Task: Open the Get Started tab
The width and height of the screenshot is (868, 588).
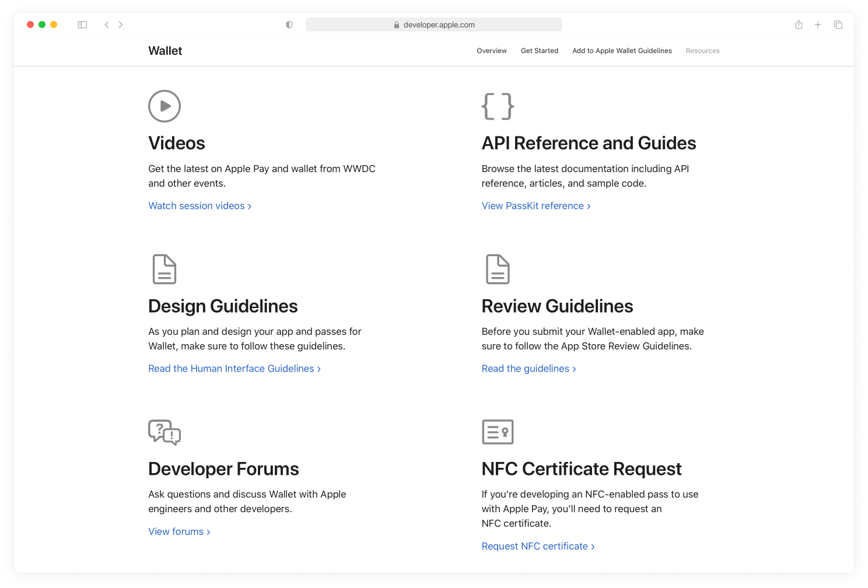Action: (540, 51)
